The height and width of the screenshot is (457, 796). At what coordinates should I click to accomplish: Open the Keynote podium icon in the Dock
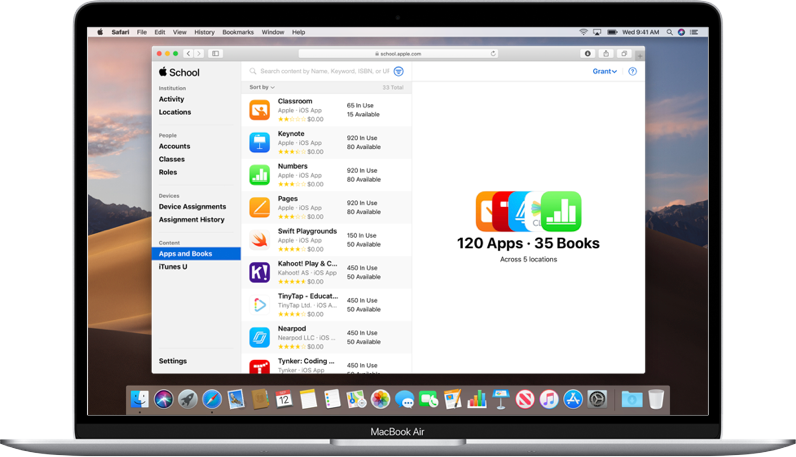tap(501, 399)
